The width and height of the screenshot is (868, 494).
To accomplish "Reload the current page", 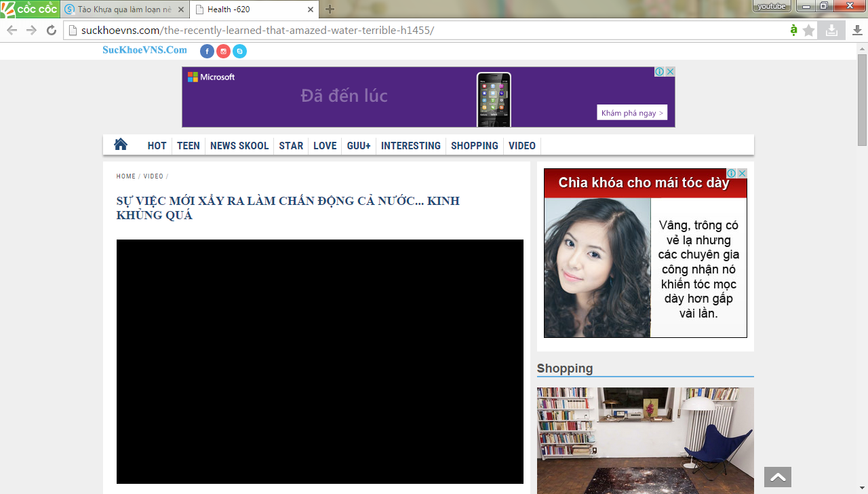I will click(51, 30).
